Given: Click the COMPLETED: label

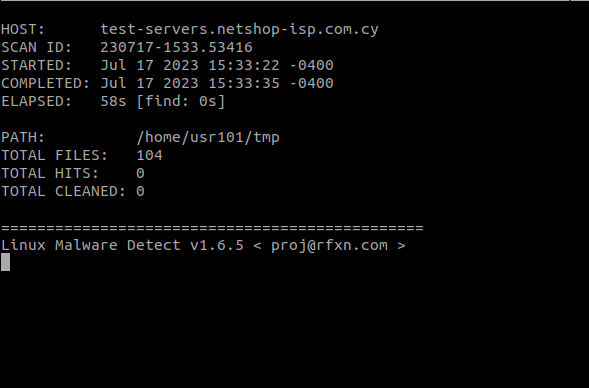Looking at the screenshot, I should [45, 83].
